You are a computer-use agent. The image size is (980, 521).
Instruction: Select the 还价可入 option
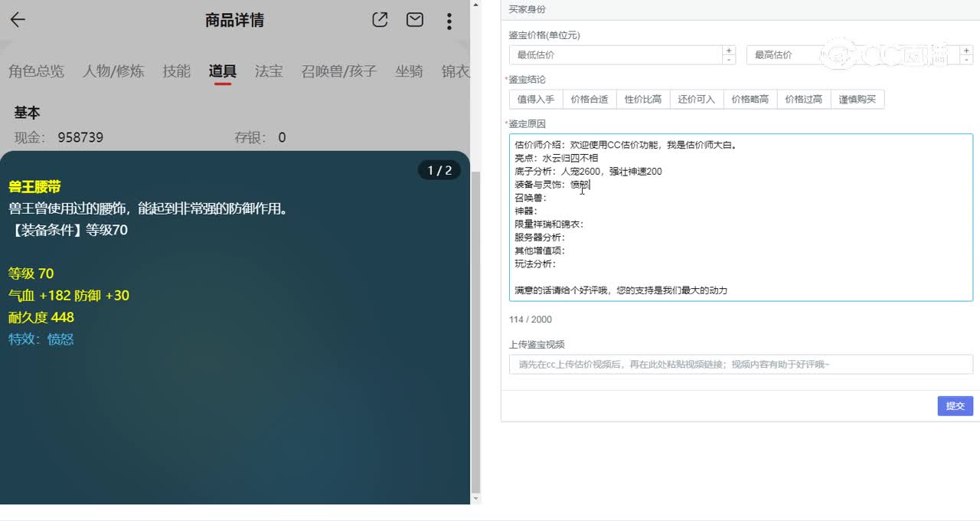[x=696, y=99]
